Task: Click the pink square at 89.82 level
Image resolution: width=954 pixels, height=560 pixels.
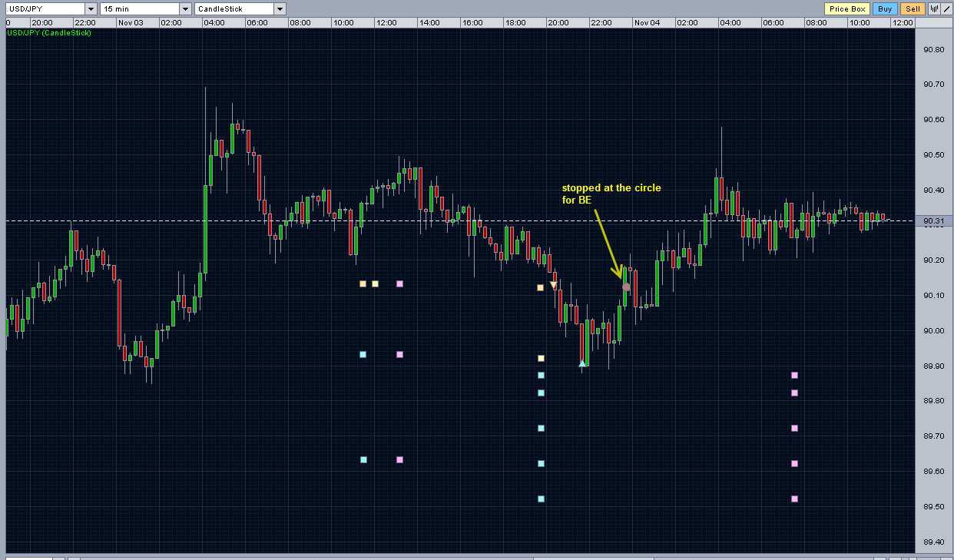Action: tap(794, 393)
